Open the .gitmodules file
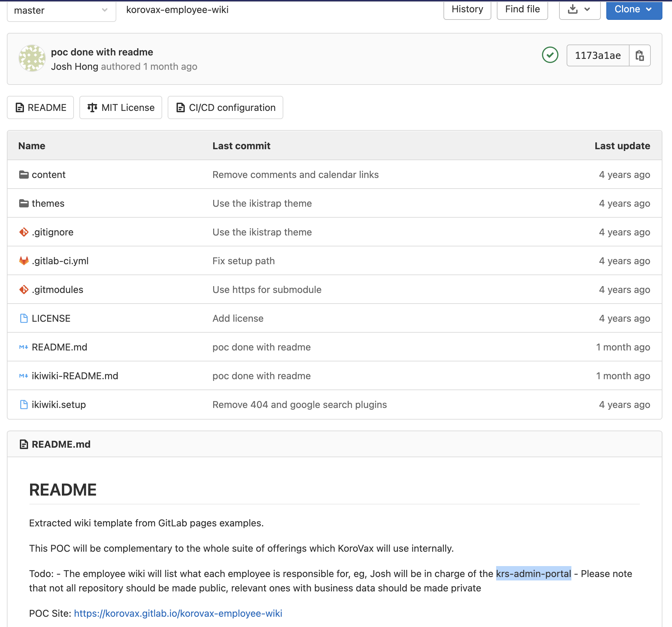The image size is (672, 627). pyautogui.click(x=57, y=290)
